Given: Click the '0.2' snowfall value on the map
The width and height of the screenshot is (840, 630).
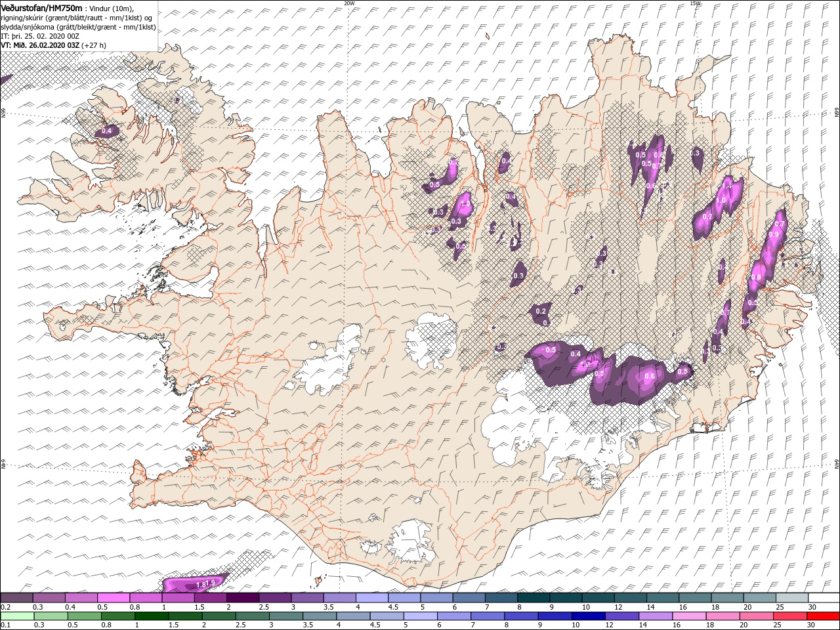Looking at the screenshot, I should (x=541, y=311).
